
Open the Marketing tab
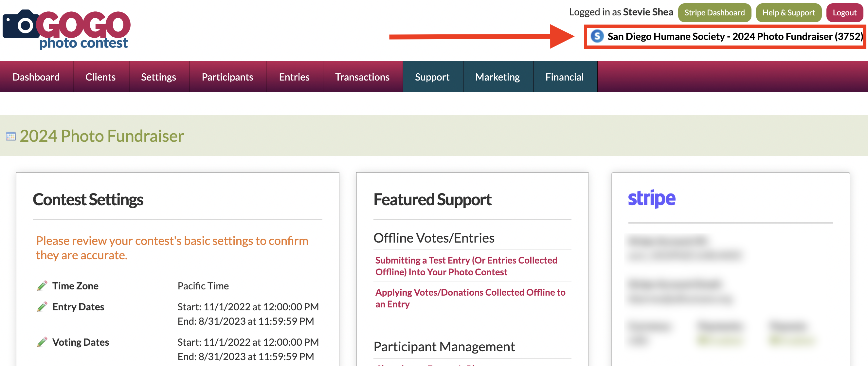click(x=497, y=77)
